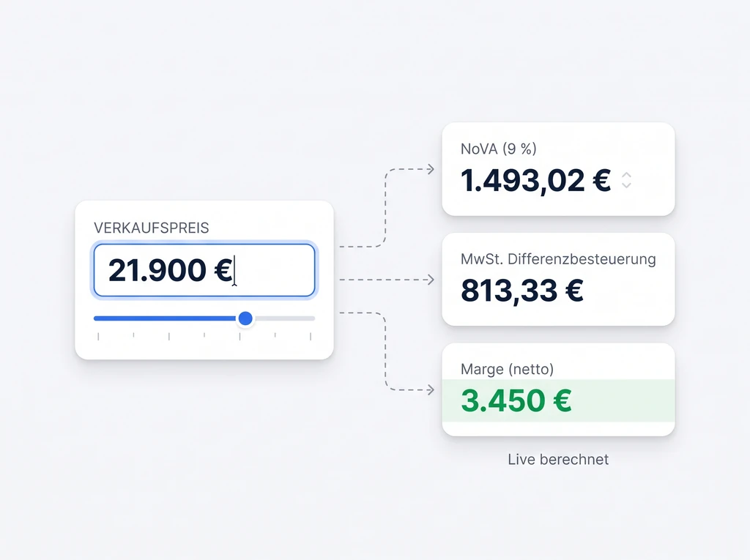Click the MwSt. Differenzbesteuerung label
This screenshot has height=560, width=750.
[x=558, y=259]
